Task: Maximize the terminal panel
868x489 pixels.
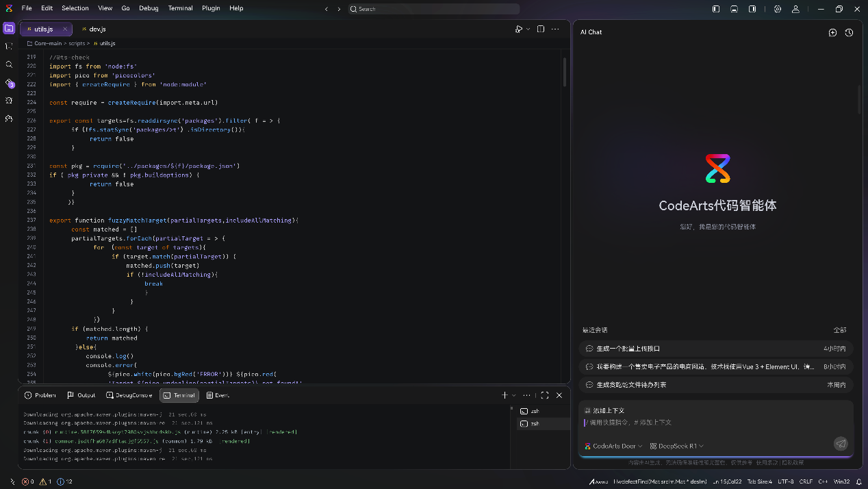Action: coord(545,395)
